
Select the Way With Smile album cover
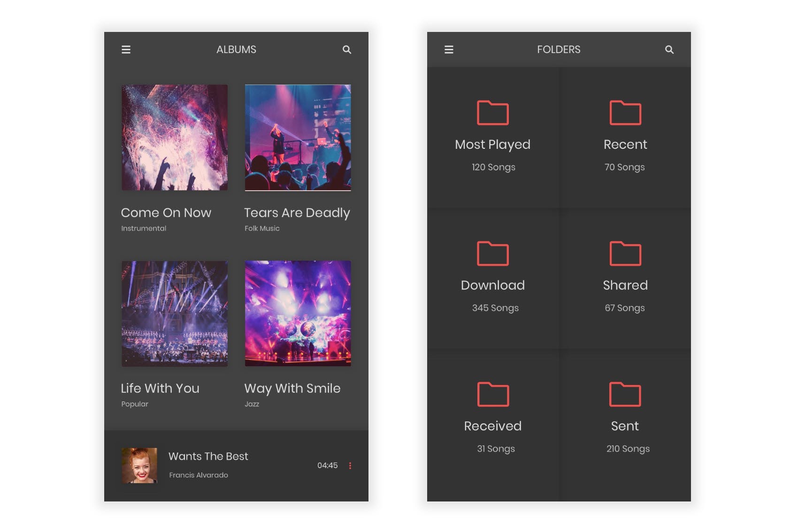pyautogui.click(x=298, y=313)
